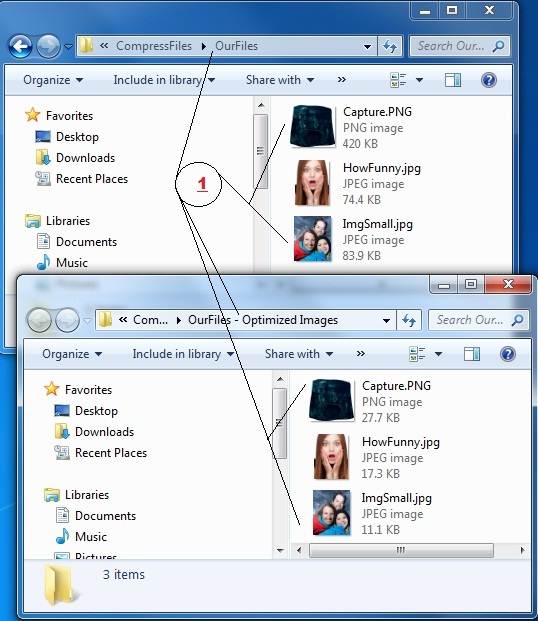Click horizontal scroll left arrow in Optimized Images
This screenshot has width=538, height=621.
tap(299, 550)
